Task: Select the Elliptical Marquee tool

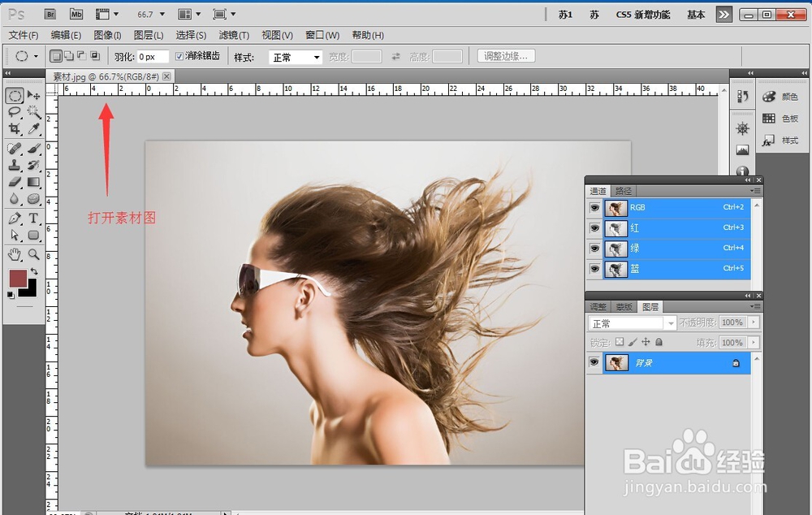Action: point(15,95)
